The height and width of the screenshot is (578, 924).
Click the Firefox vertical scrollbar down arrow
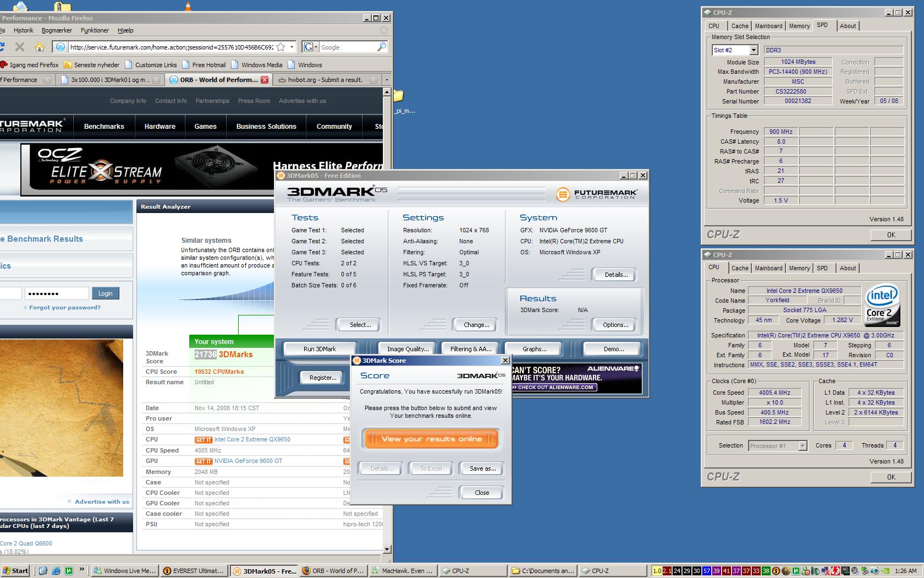[x=387, y=549]
